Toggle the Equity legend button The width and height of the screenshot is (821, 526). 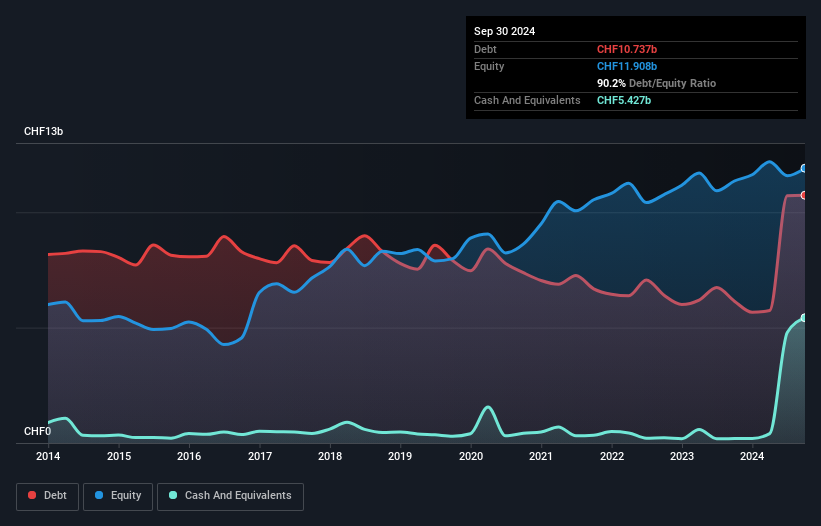point(118,496)
